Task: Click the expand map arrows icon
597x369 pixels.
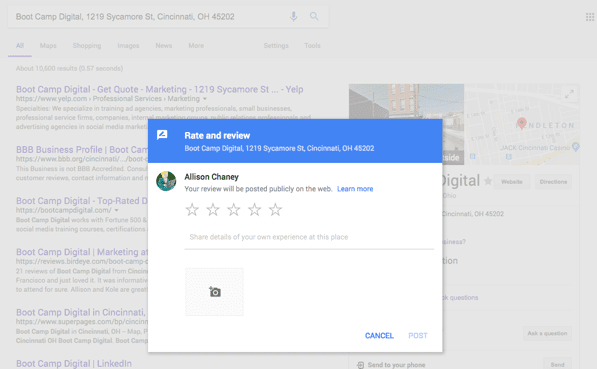Action: click(569, 94)
